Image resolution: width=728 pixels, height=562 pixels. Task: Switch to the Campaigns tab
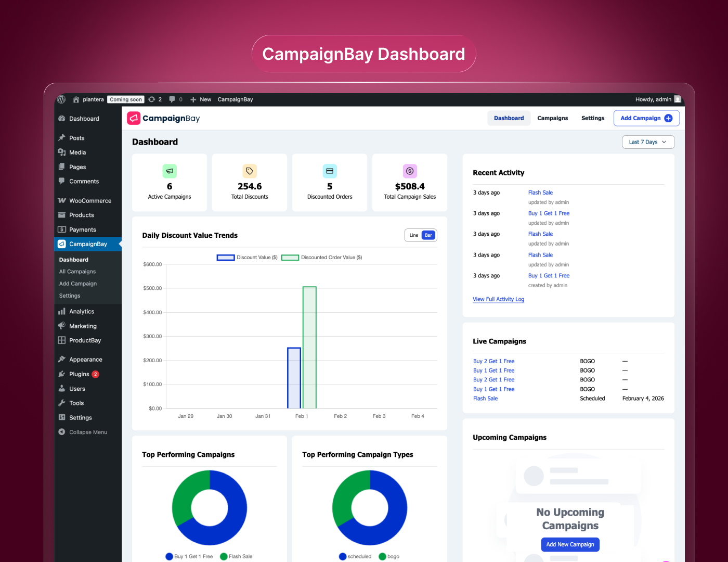coord(552,118)
